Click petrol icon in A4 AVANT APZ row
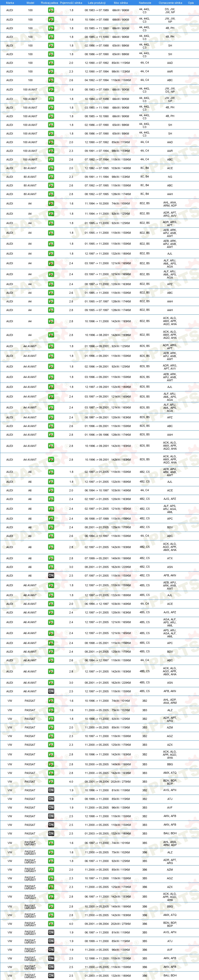The width and height of the screenshot is (199, 980). [51, 417]
